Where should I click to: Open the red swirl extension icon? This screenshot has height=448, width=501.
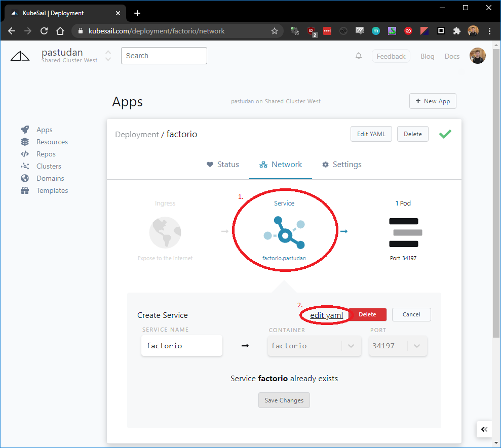tap(408, 31)
